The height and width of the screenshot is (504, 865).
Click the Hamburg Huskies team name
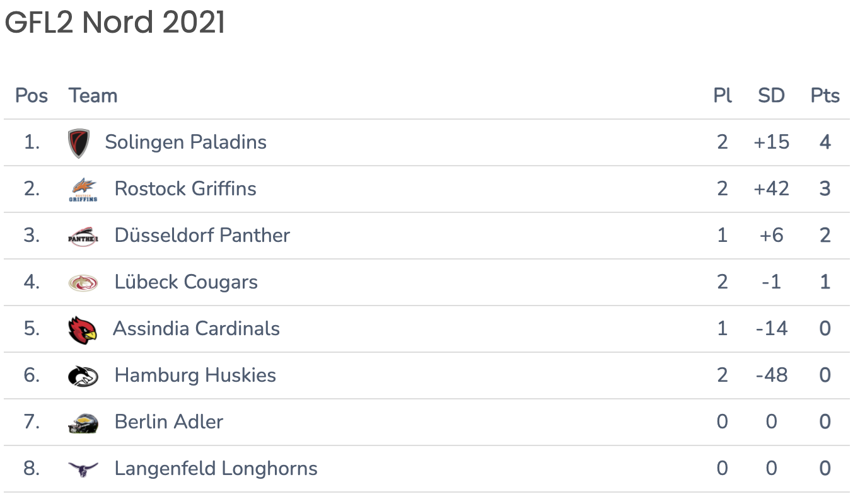(195, 375)
